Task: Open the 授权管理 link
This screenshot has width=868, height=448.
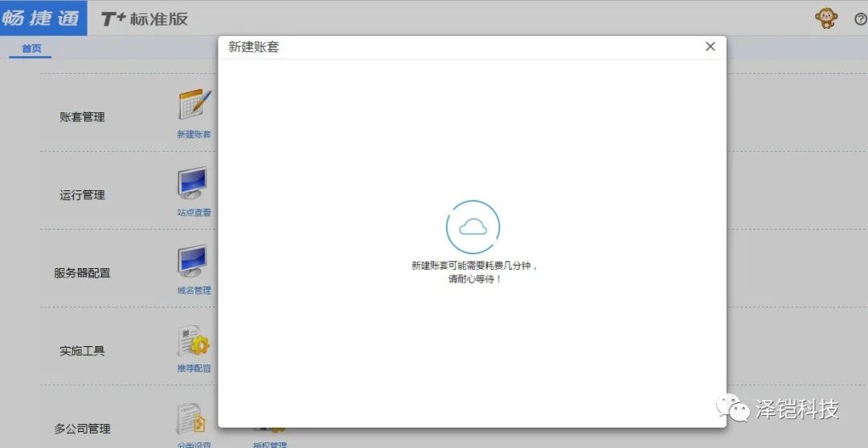Action: (269, 444)
